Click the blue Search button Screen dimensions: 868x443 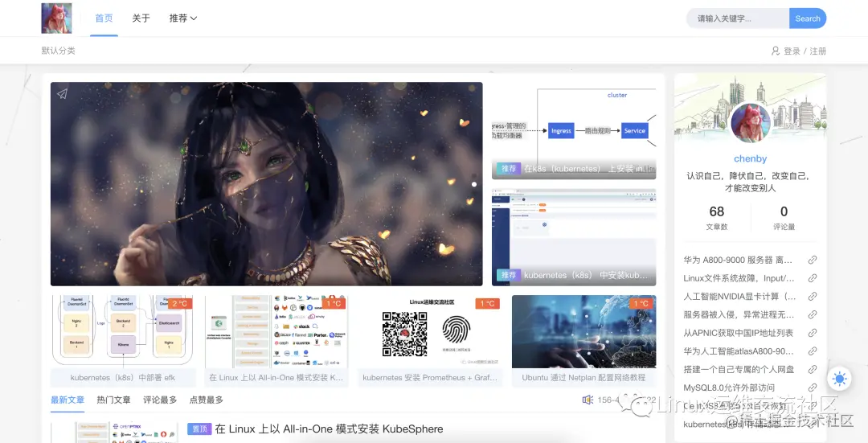[808, 18]
